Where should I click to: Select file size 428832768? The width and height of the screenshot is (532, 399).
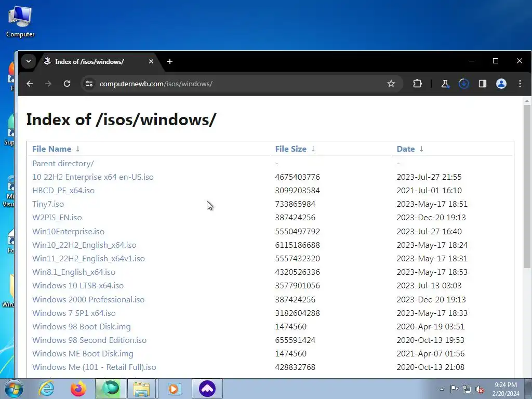pyautogui.click(x=295, y=367)
